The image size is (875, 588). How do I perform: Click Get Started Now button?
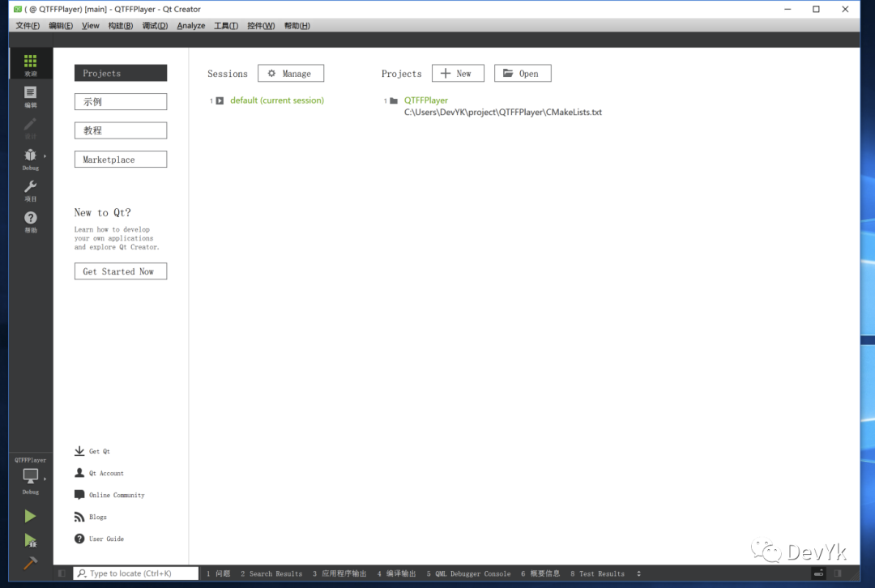(121, 271)
